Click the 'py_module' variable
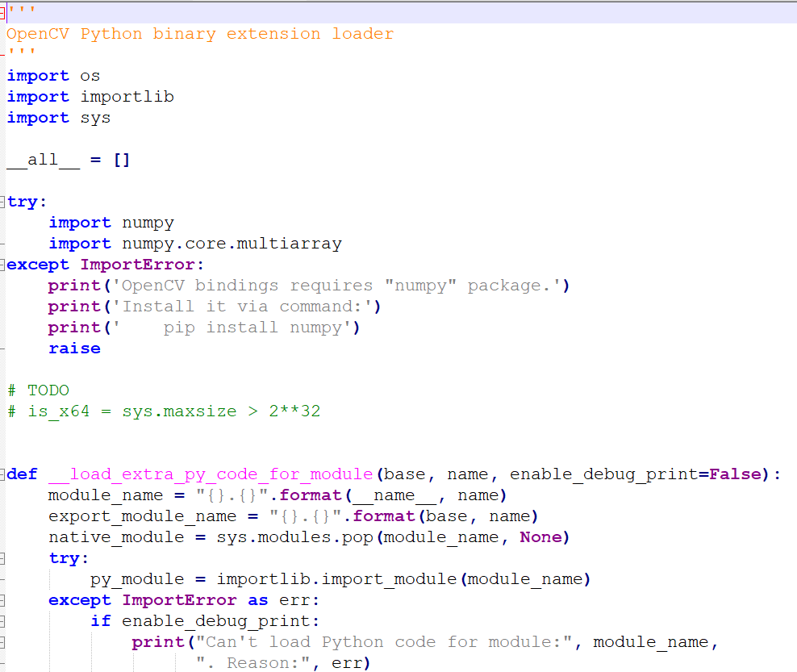Image resolution: width=797 pixels, height=672 pixels. 137,579
